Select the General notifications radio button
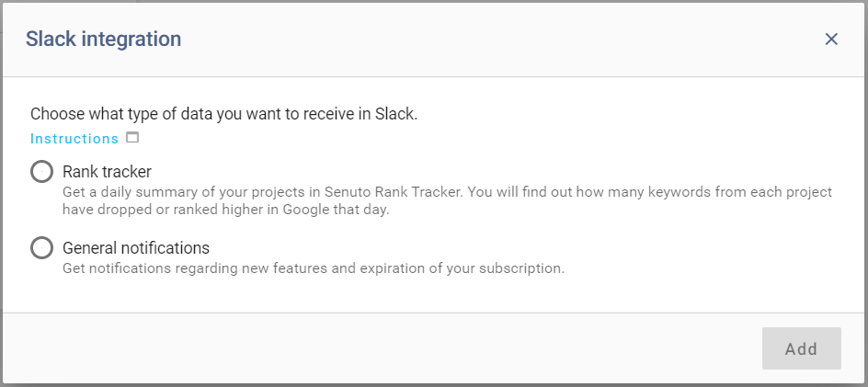This screenshot has height=387, width=868. (41, 247)
